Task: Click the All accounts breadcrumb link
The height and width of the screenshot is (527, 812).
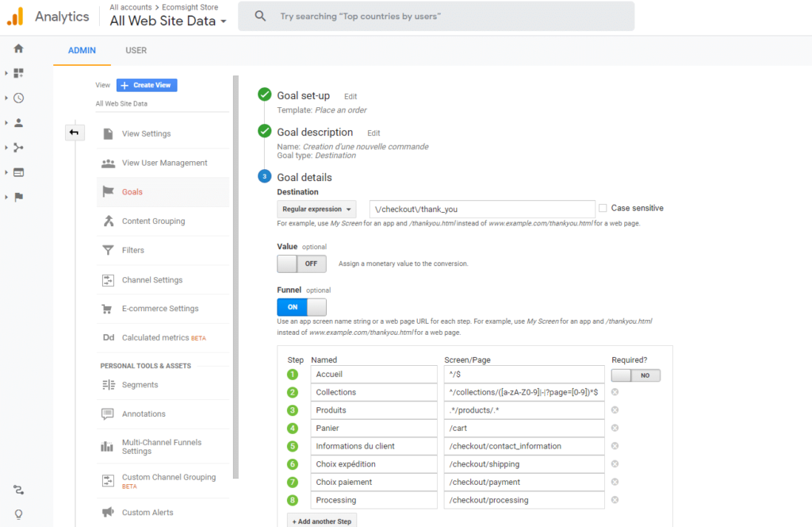Action: point(131,7)
